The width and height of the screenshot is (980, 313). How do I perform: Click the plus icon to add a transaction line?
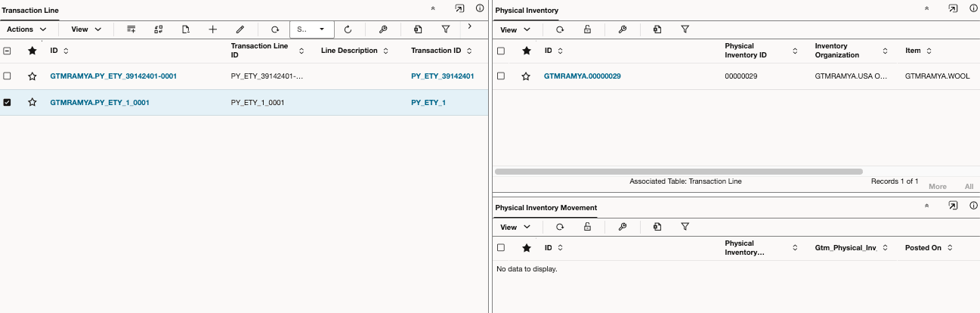pyautogui.click(x=213, y=29)
